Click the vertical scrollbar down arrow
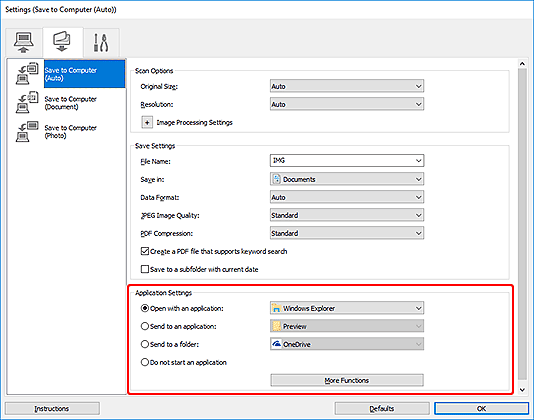 pos(522,390)
